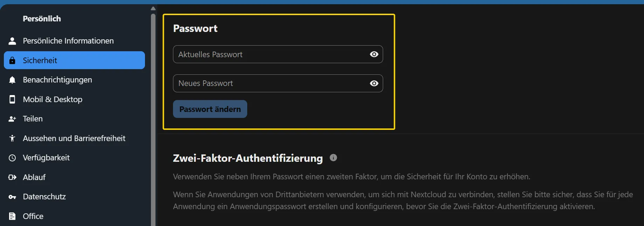Focus the Neues Passwort field

click(270, 84)
